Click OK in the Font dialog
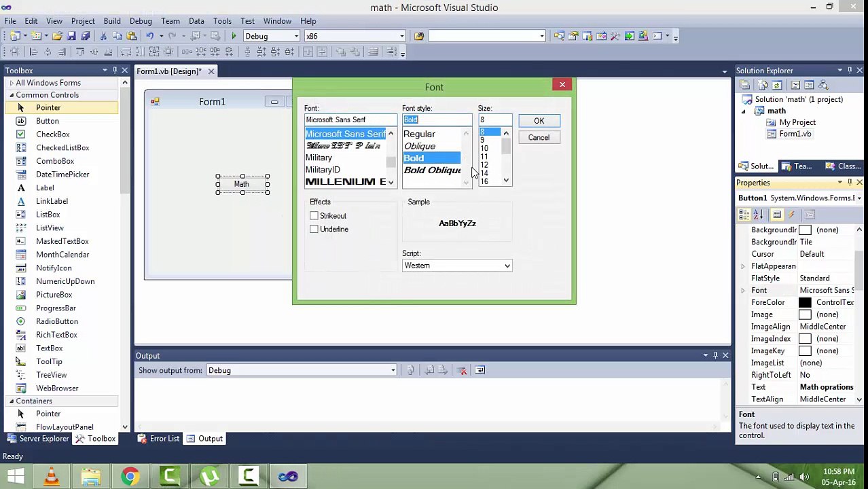 pyautogui.click(x=539, y=121)
